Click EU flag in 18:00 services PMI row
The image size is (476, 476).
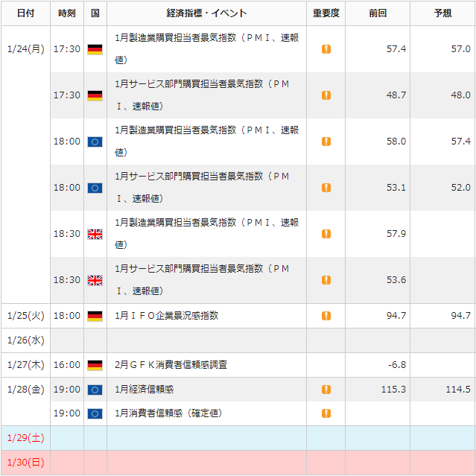95,188
